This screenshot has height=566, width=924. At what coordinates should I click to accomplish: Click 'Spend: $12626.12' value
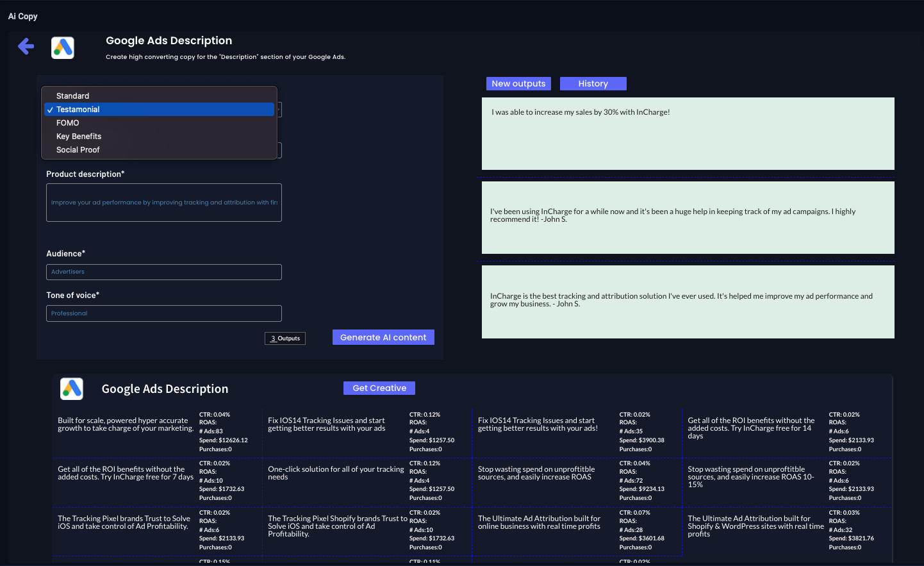tap(224, 440)
